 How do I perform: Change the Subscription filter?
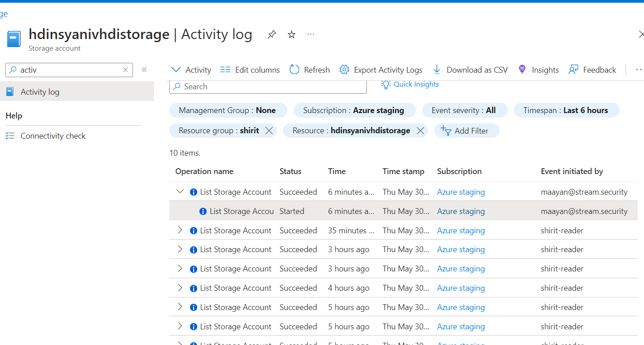coord(354,110)
